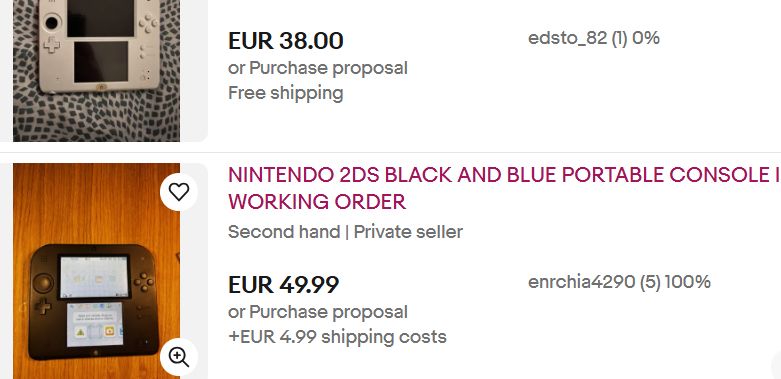
Task: View seller enrchia4290 profile
Action: (581, 282)
